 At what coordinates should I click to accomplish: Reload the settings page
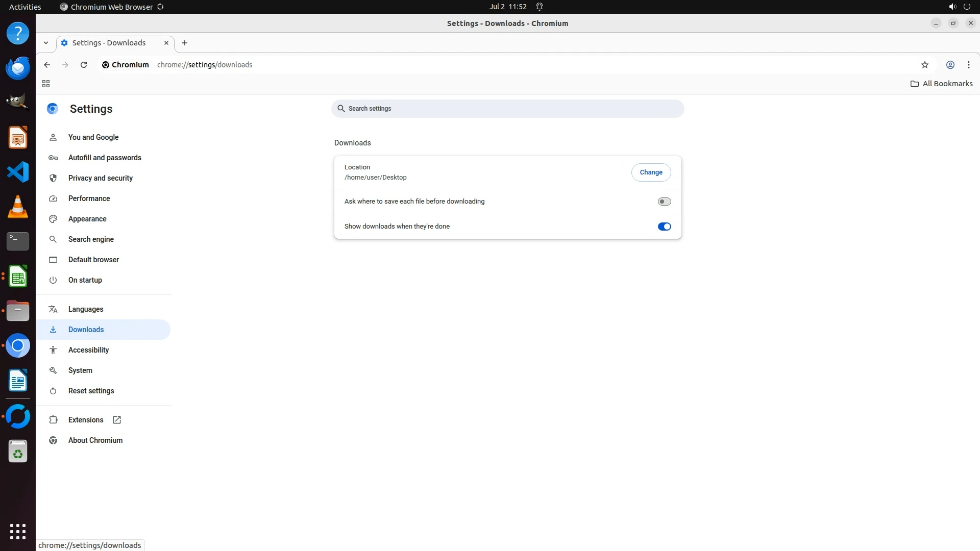click(x=84, y=65)
